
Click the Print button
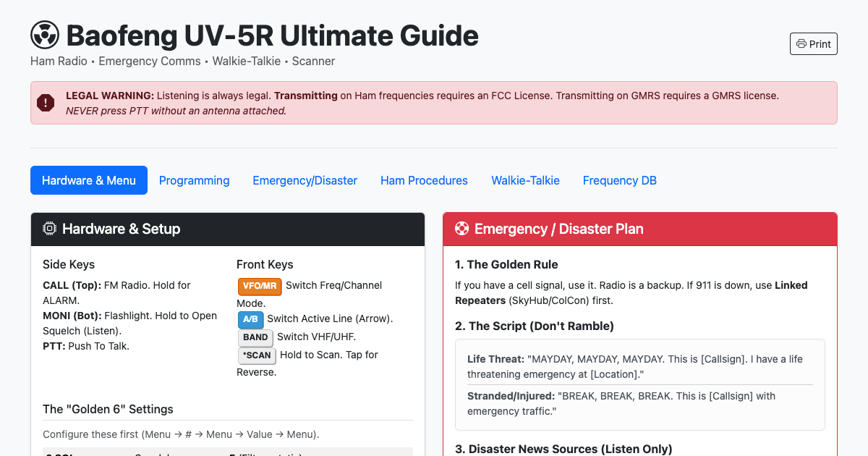coord(814,44)
